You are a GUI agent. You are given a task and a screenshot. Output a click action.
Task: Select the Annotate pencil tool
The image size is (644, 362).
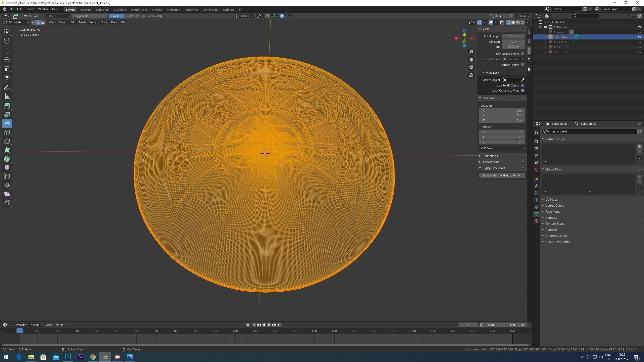point(7,87)
